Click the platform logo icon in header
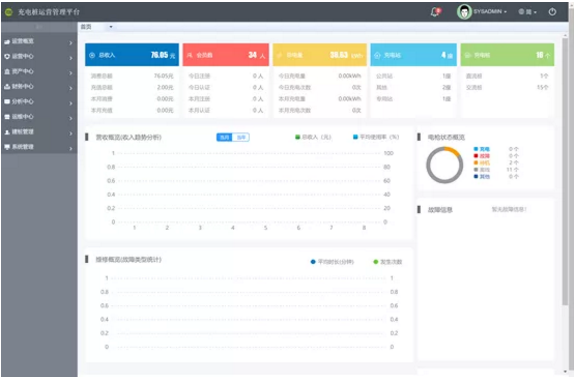The height and width of the screenshot is (377, 574). 9,12
